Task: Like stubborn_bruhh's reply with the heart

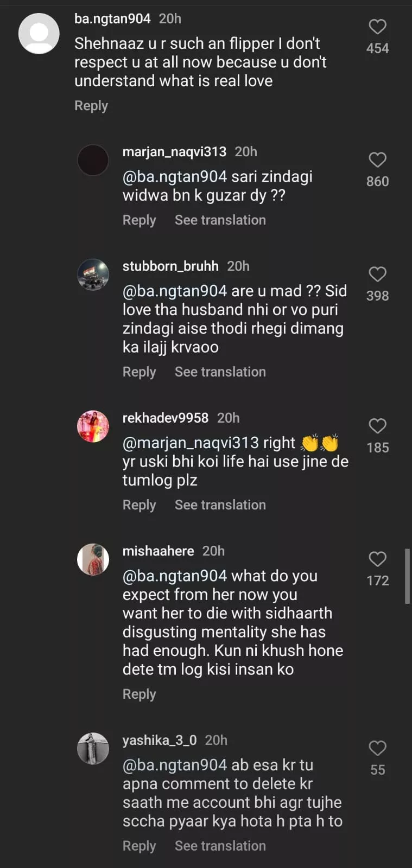Action: click(x=377, y=275)
